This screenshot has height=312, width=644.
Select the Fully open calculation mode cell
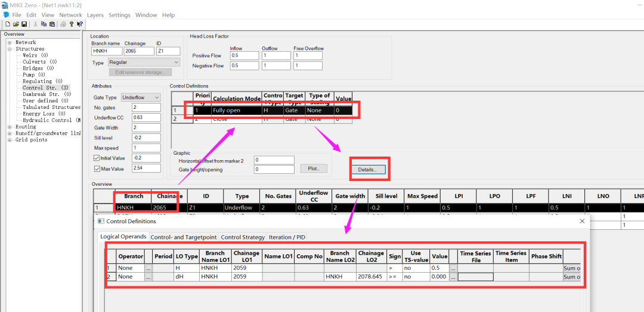tap(237, 110)
